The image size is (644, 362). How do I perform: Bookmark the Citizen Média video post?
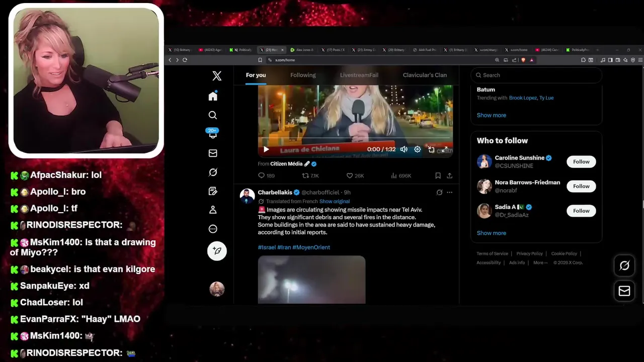pyautogui.click(x=438, y=175)
